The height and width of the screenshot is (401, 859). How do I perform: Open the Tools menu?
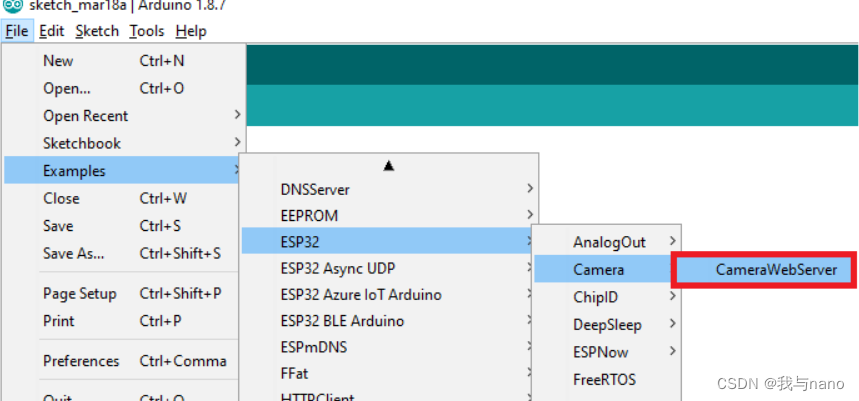147,31
